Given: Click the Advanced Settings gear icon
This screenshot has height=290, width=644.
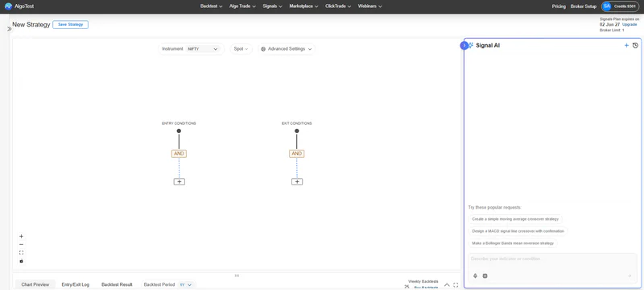Looking at the screenshot, I should tap(263, 49).
